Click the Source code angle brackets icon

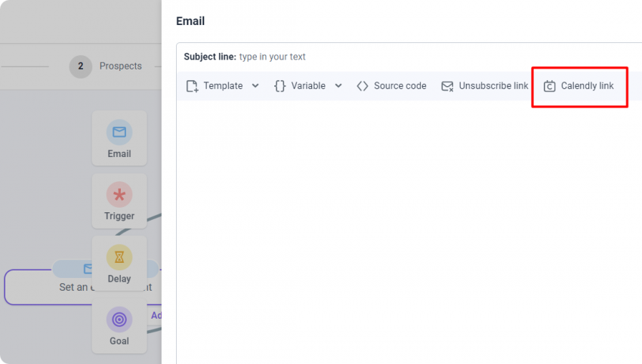(363, 86)
